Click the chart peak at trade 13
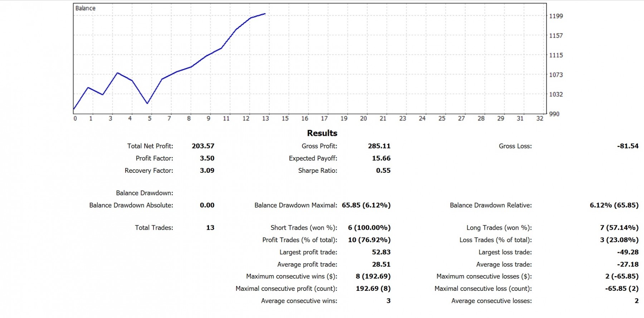 (265, 14)
